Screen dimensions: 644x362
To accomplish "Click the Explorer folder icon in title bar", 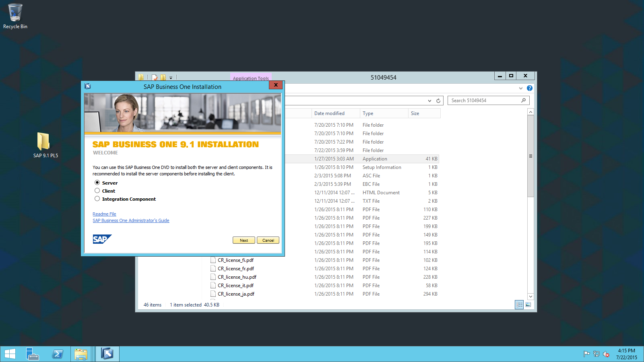I will [x=141, y=77].
